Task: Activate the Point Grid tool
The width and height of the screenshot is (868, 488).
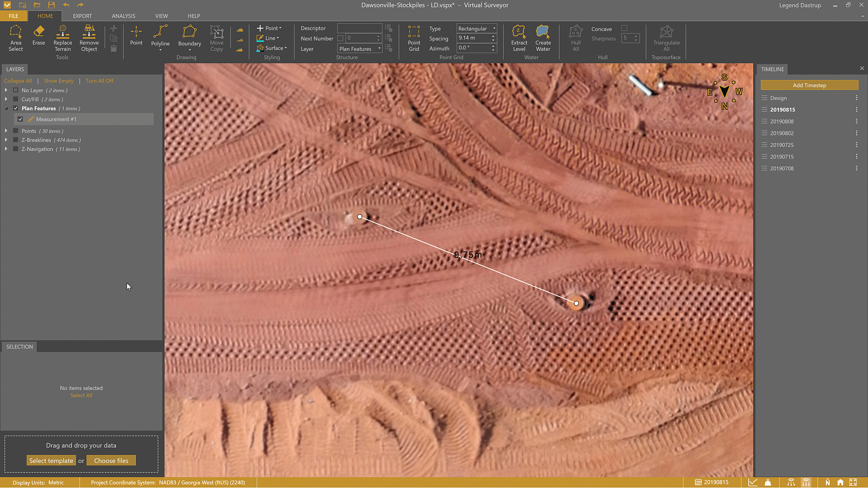Action: point(414,38)
